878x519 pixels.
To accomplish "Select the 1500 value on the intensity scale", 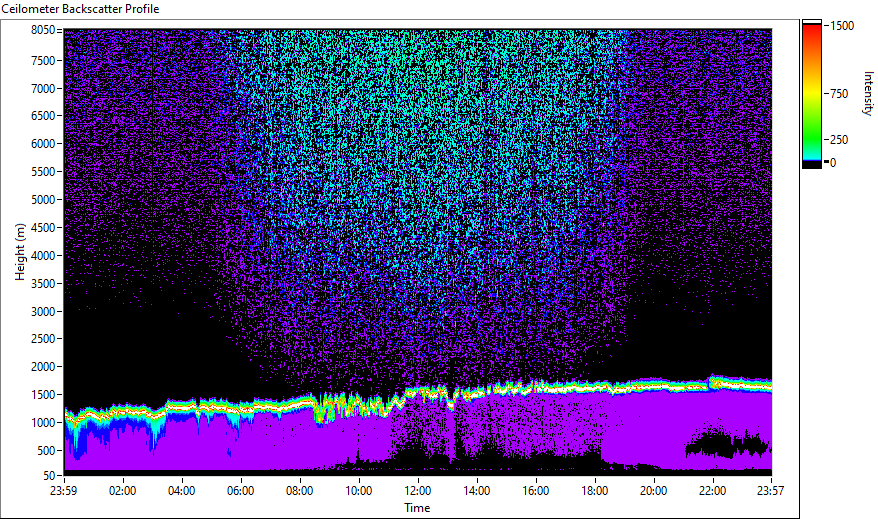I will click(842, 26).
